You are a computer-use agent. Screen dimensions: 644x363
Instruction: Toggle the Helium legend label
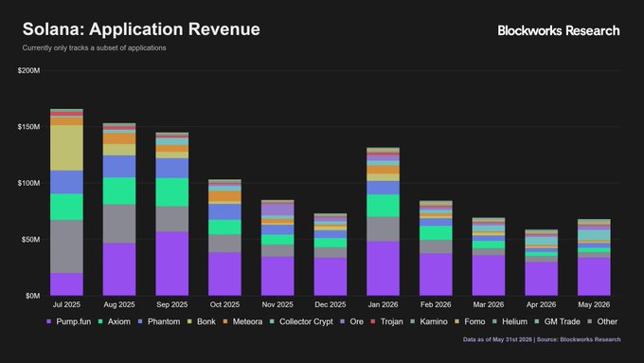pos(514,321)
